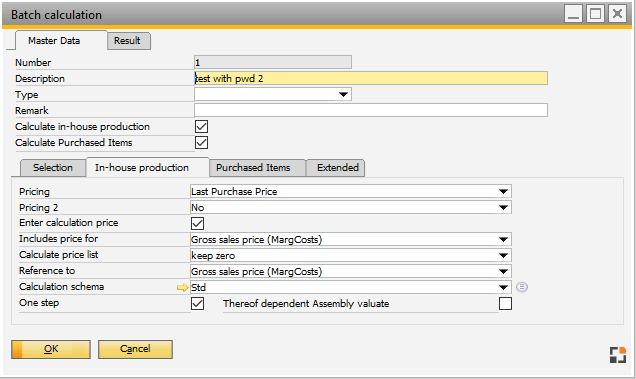The height and width of the screenshot is (379, 636).
Task: Click the Pricing 2 label
Action: (39, 208)
